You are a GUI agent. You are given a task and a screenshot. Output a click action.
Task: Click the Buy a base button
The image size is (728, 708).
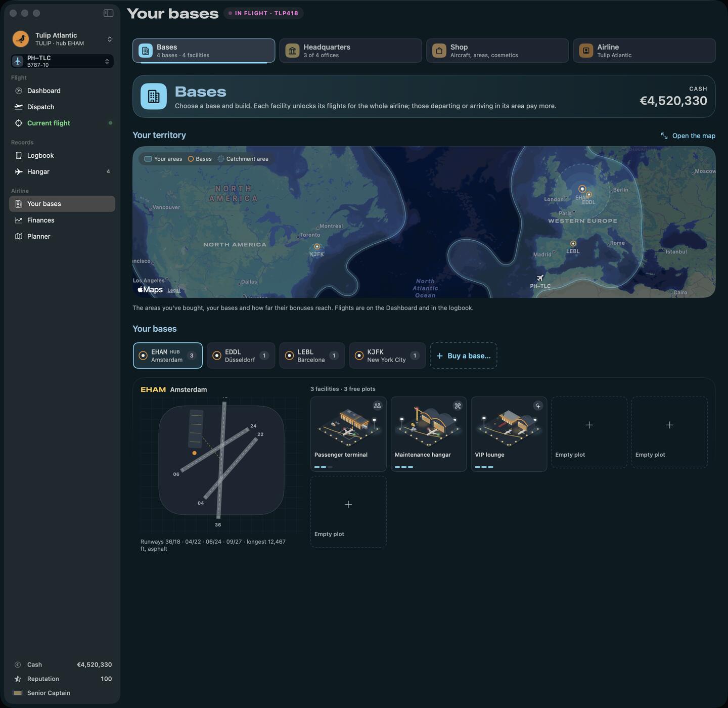click(x=464, y=356)
